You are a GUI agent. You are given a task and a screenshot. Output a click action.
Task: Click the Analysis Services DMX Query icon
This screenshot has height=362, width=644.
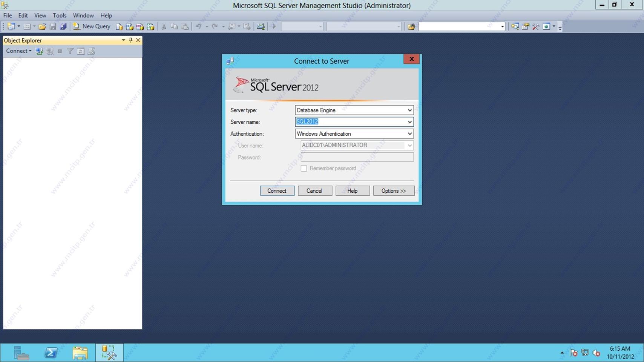pyautogui.click(x=140, y=26)
